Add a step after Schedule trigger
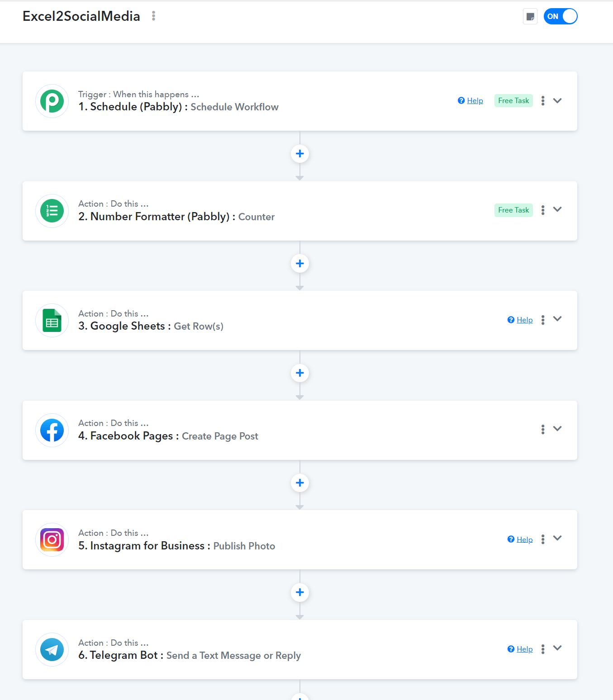Viewport: 613px width, 700px height. coord(299,154)
